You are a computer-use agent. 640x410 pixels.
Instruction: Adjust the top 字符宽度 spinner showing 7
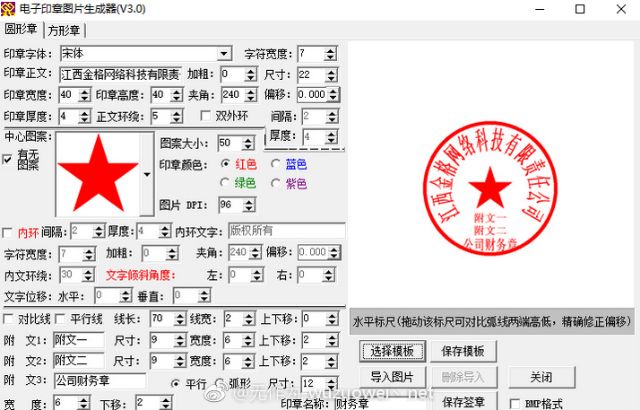331,54
